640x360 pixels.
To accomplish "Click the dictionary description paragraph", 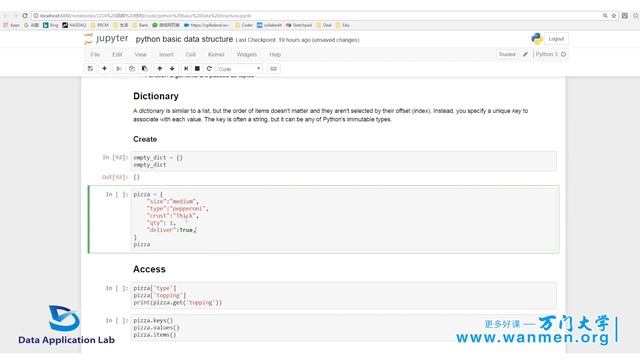I will (x=330, y=115).
